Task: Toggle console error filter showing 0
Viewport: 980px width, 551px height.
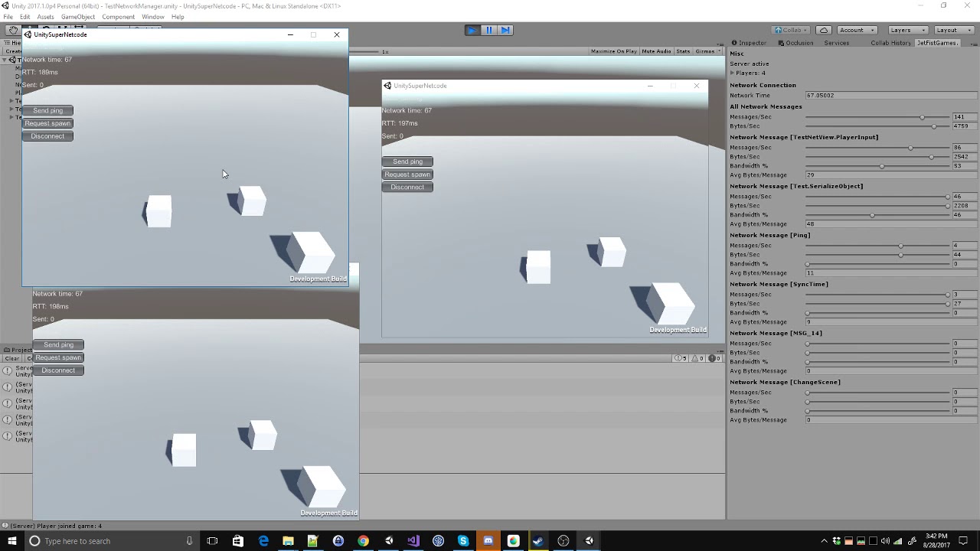Action: coord(714,358)
